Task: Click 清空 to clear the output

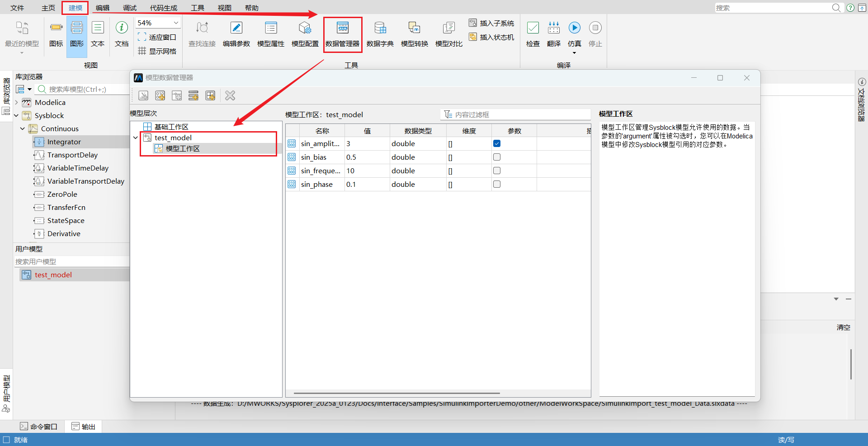Action: pyautogui.click(x=843, y=327)
